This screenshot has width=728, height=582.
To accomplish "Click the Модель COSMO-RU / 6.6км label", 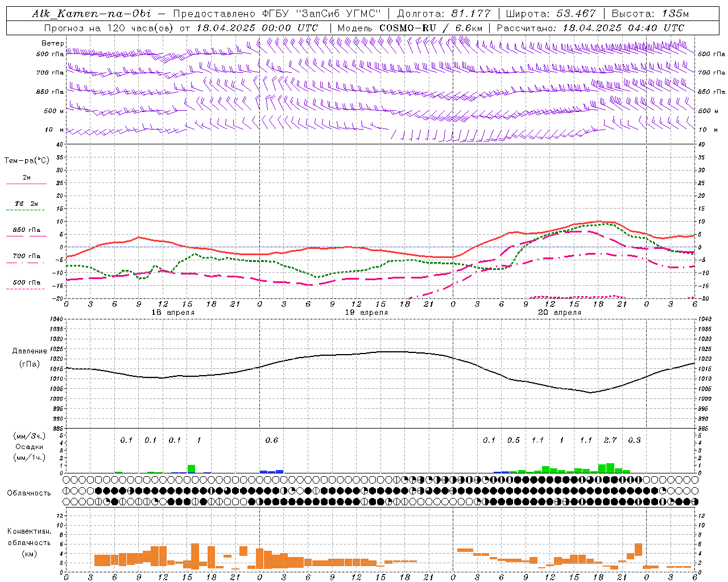I will [410, 28].
